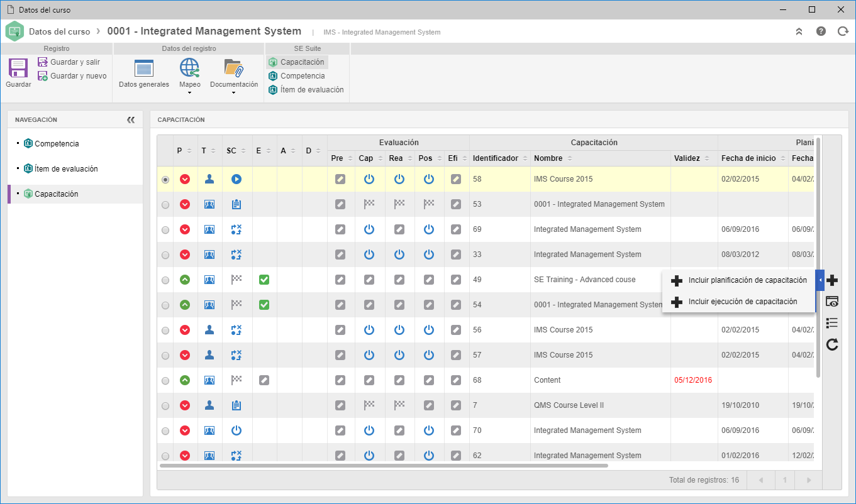Click the Guardar floppy disk icon
Screen dimensions: 856x504
(18, 68)
